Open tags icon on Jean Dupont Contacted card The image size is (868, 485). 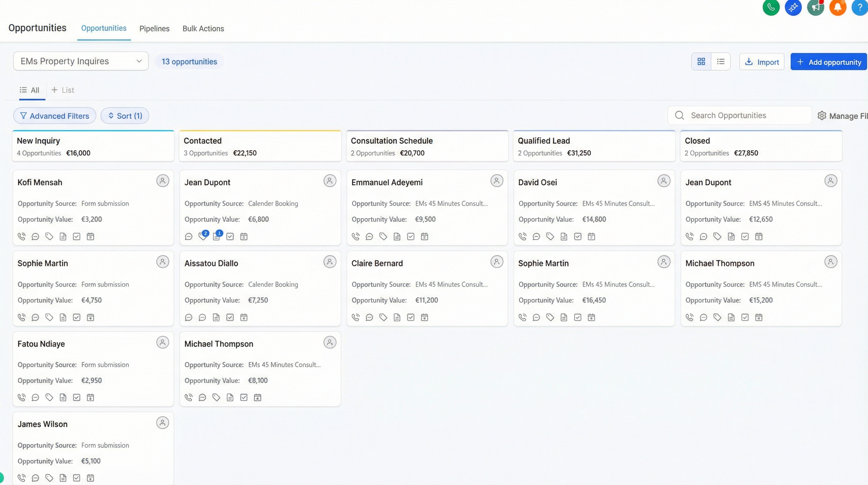click(x=203, y=236)
